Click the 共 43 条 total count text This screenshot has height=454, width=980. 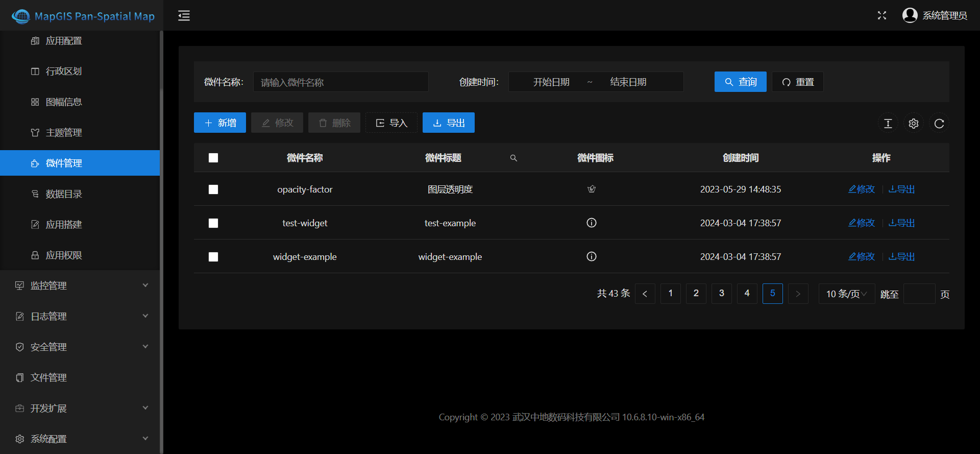pyautogui.click(x=614, y=294)
